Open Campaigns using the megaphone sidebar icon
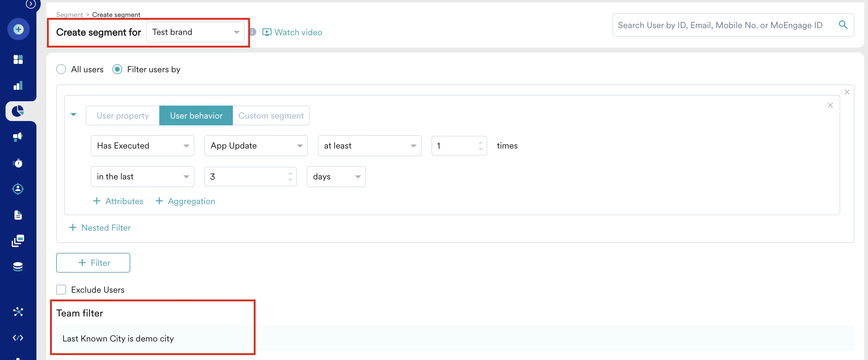This screenshot has height=360, width=868. 18,136
